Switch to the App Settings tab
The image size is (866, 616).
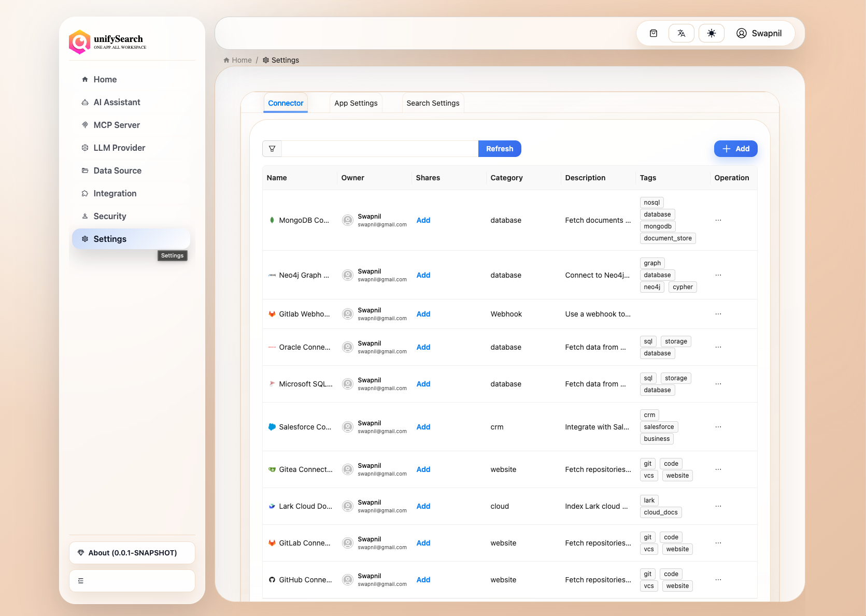356,103
